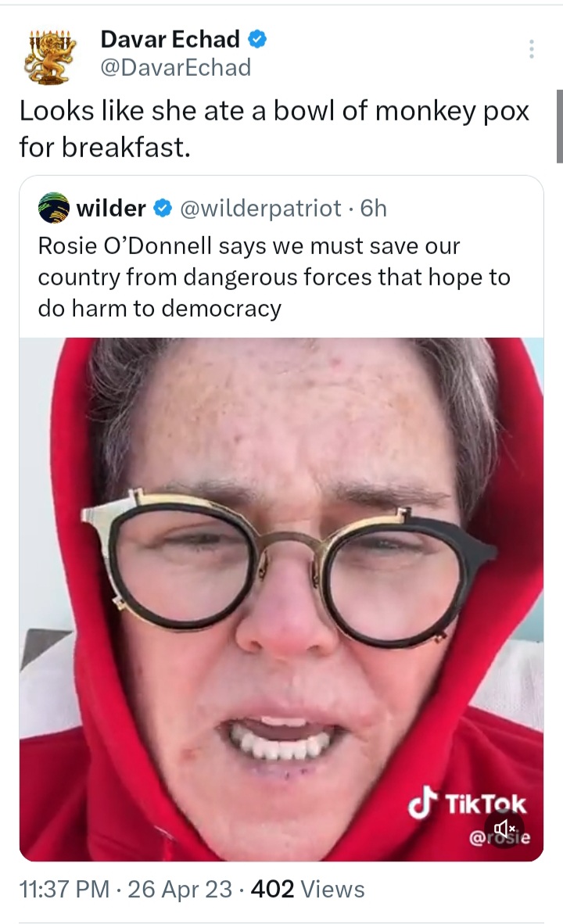The height and width of the screenshot is (924, 563).
Task: View the 402 Views count
Action: (308, 890)
